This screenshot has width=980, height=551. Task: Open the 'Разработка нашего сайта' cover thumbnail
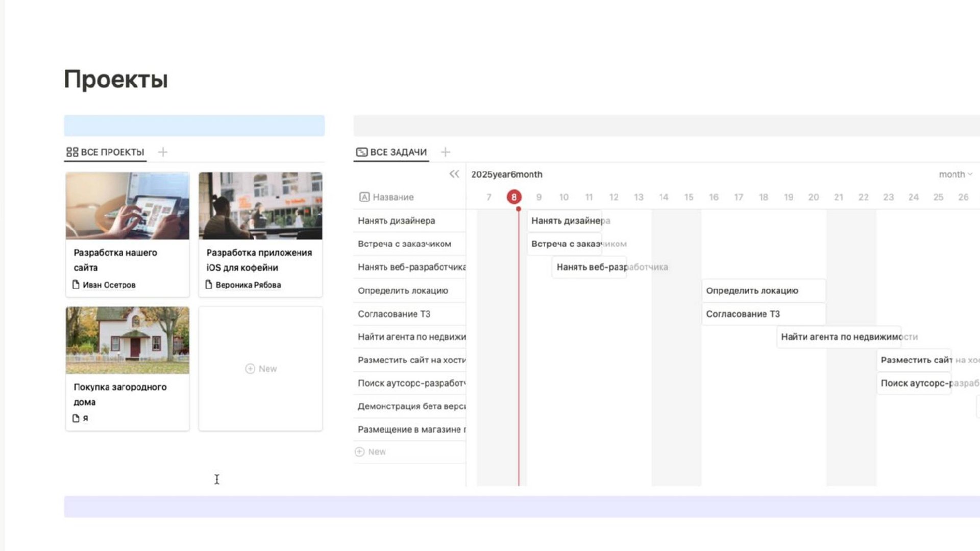pyautogui.click(x=127, y=206)
